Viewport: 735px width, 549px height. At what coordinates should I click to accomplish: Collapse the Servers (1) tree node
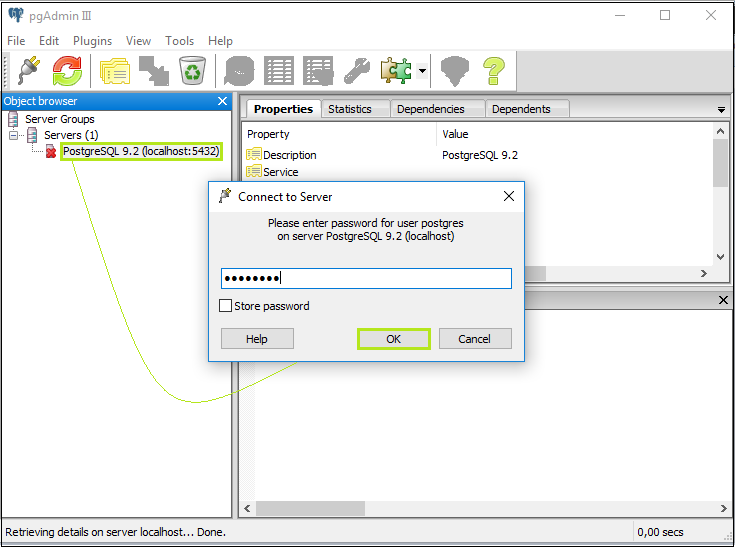click(x=14, y=135)
